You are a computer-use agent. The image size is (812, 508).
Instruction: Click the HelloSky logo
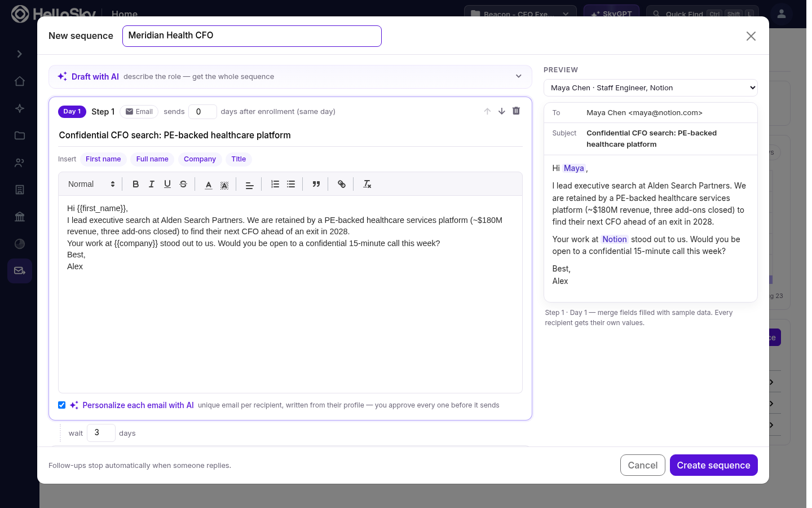pyautogui.click(x=54, y=14)
